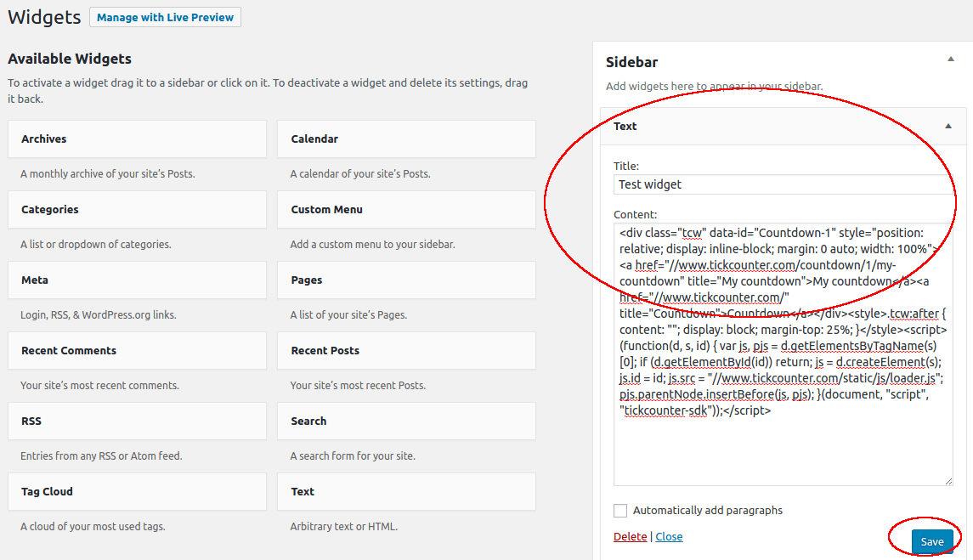Click the Manage with Live Preview button

pyautogui.click(x=165, y=17)
